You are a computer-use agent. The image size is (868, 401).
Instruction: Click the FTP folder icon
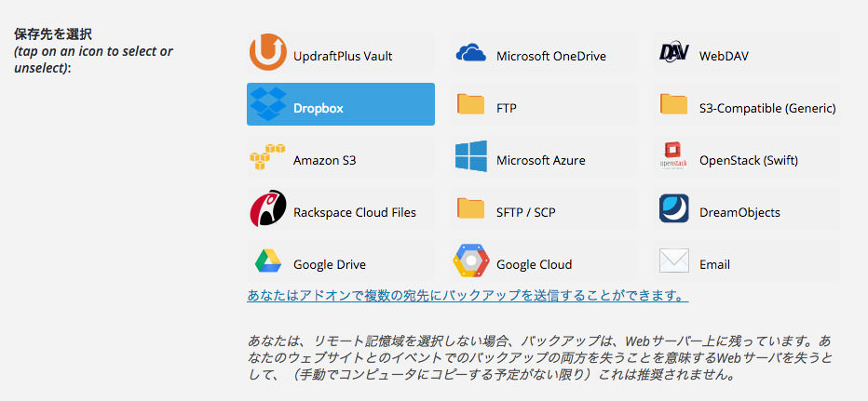(x=470, y=104)
